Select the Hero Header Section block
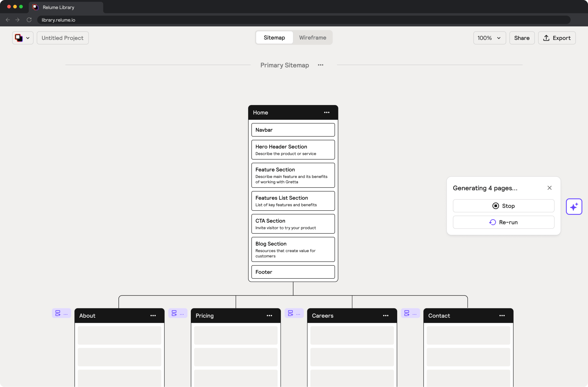The width and height of the screenshot is (588, 387). 293,150
